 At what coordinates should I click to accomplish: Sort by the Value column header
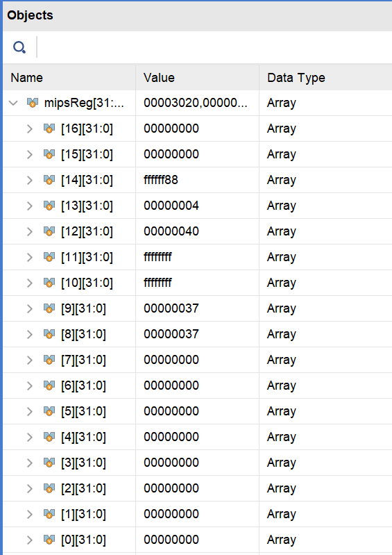[x=198, y=78]
